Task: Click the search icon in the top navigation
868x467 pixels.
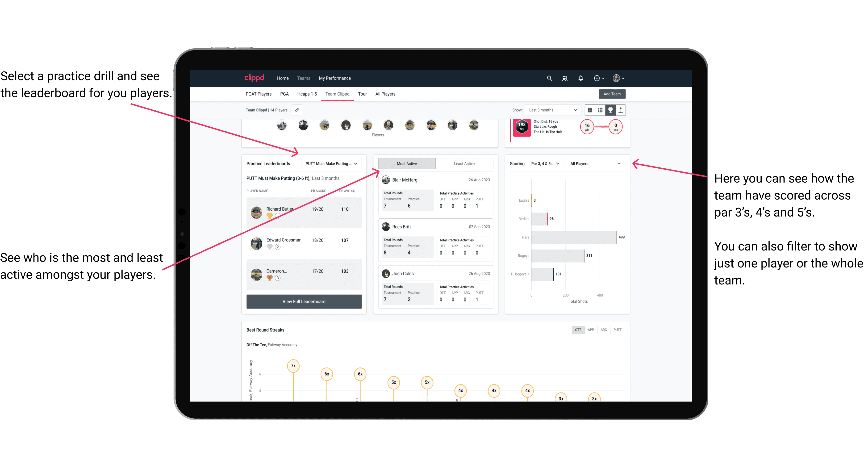Action: (549, 78)
